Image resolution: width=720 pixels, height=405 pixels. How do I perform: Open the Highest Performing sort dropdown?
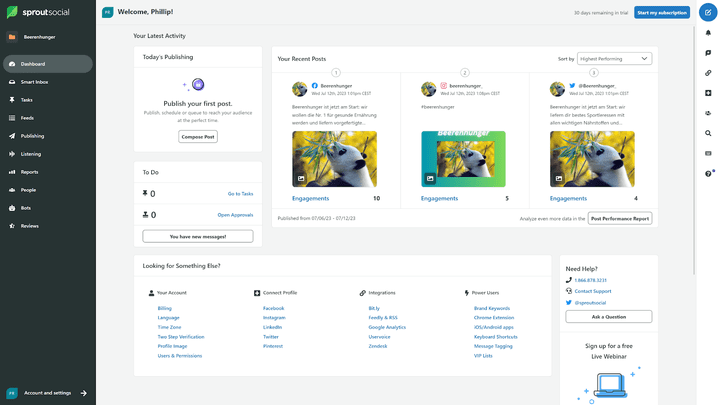pos(614,59)
